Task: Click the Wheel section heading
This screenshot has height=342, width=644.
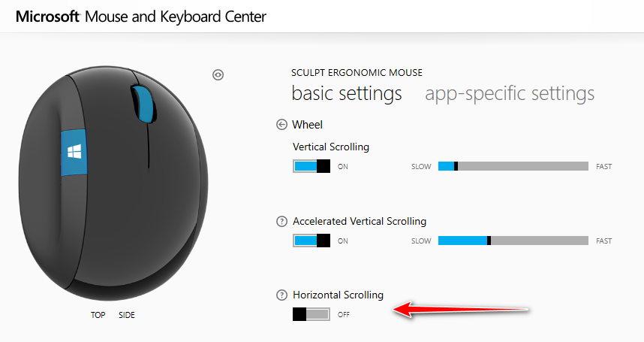Action: coord(307,125)
